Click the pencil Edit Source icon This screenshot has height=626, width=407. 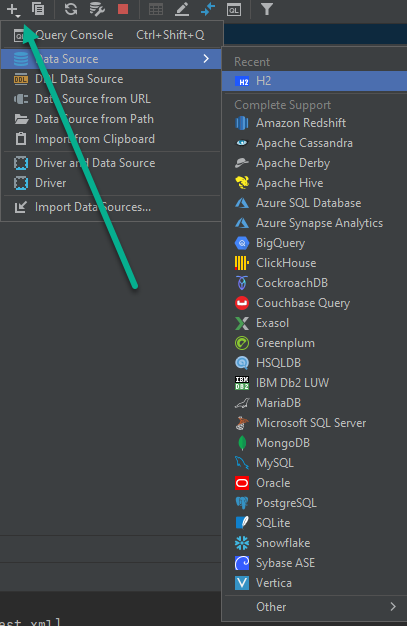(182, 9)
